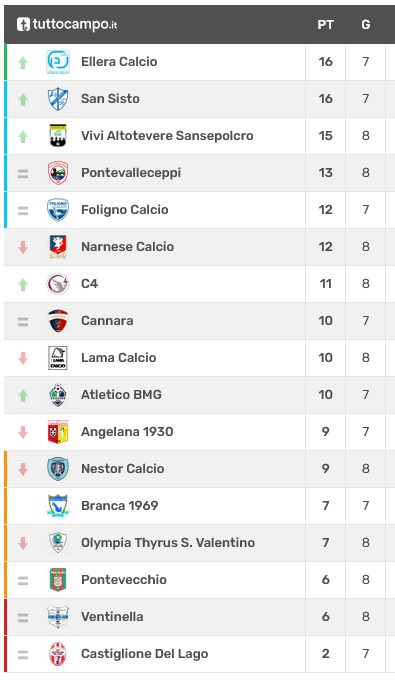The height and width of the screenshot is (688, 395).
Task: Click the Pontevecchio crest icon
Action: [58, 580]
